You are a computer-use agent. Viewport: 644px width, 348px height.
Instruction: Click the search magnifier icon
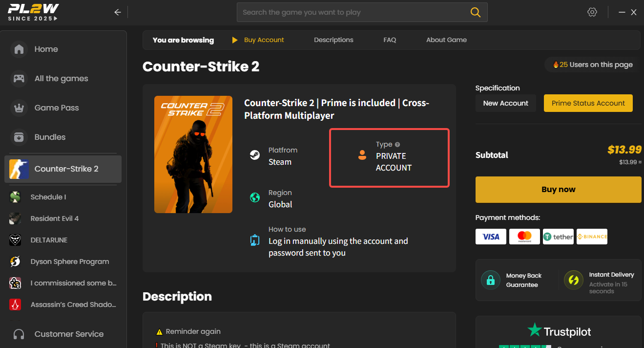click(x=475, y=12)
